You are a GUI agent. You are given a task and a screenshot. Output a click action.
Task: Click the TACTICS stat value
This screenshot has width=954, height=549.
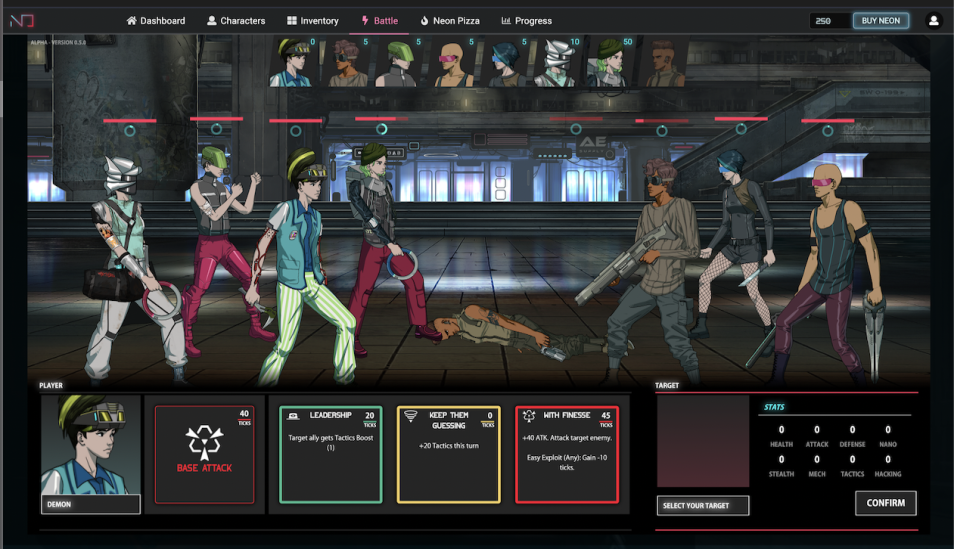[852, 460]
